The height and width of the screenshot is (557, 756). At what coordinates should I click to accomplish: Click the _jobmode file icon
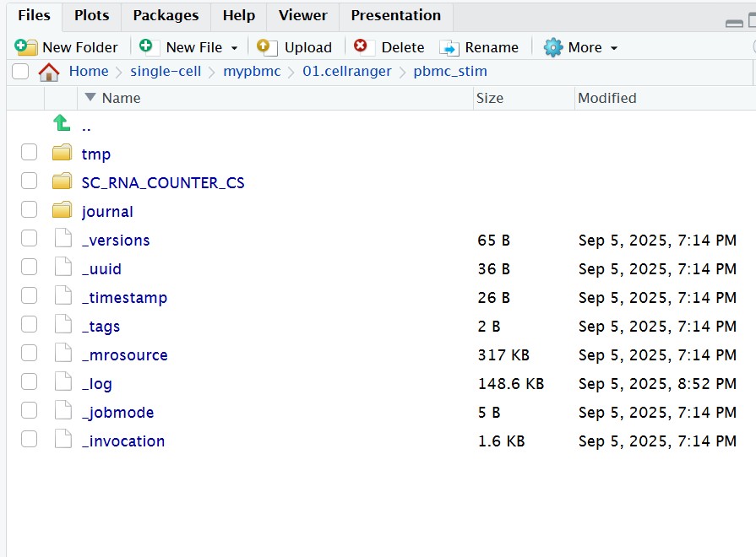pos(63,410)
